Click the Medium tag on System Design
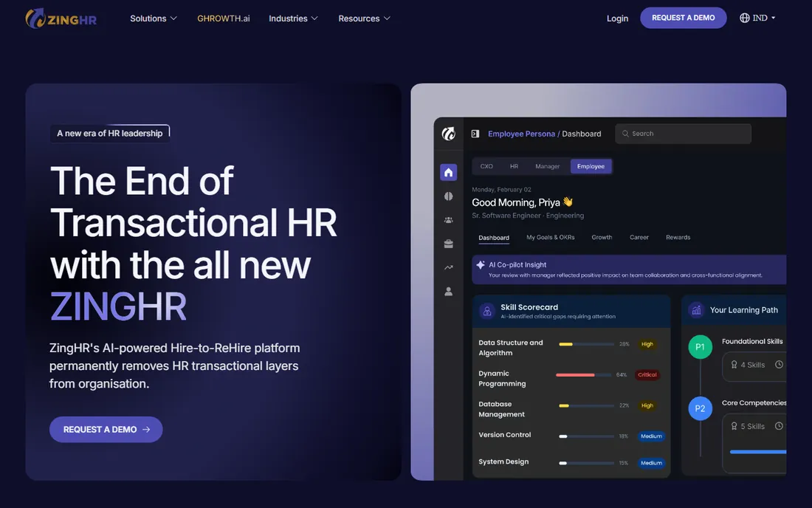Screen dimensions: 812x508 click(651, 463)
